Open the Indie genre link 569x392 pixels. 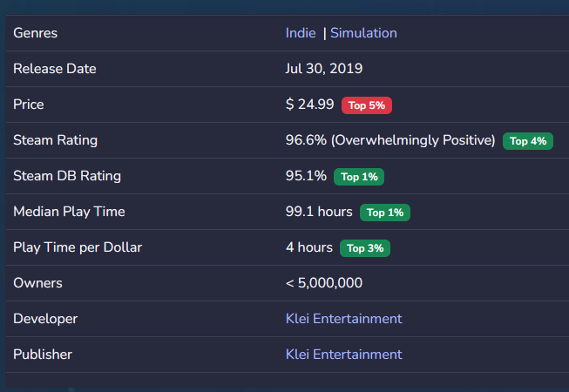[x=301, y=33]
